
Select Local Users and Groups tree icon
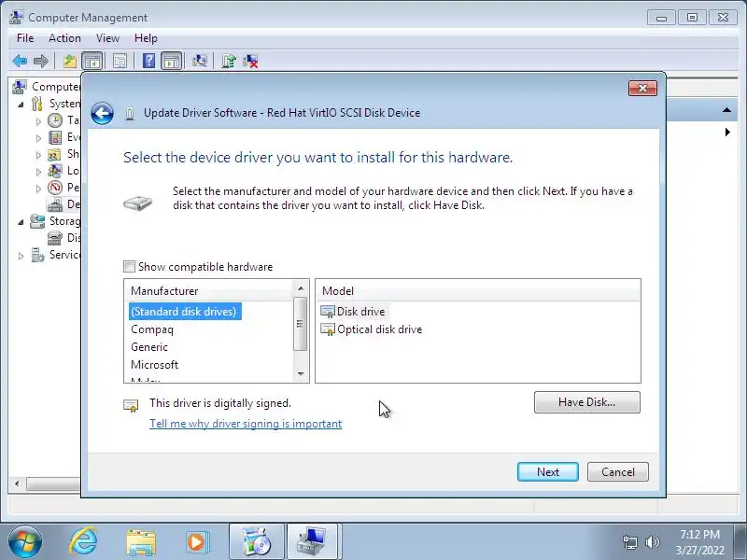point(55,171)
